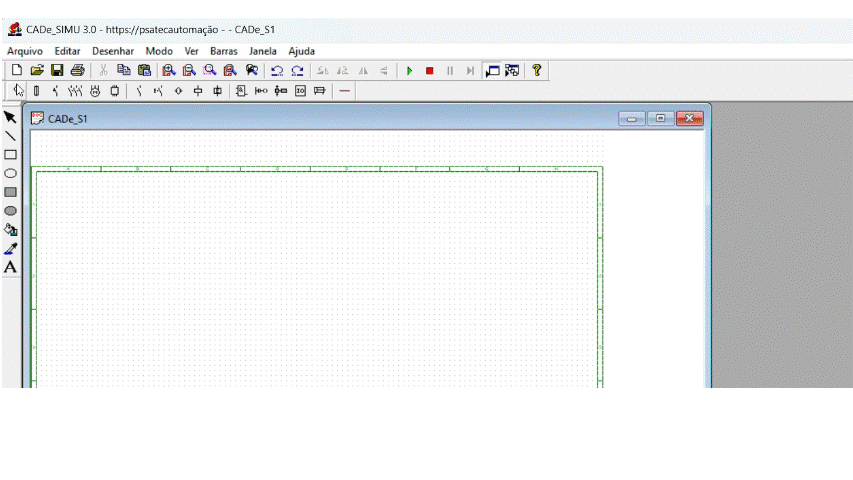Viewport: 853px width, 480px height.
Task: Click the second rotate symbol icon
Action: [343, 71]
